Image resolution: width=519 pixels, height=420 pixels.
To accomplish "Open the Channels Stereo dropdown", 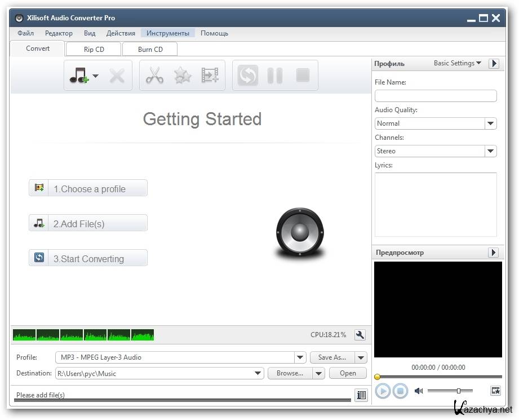I will (490, 151).
